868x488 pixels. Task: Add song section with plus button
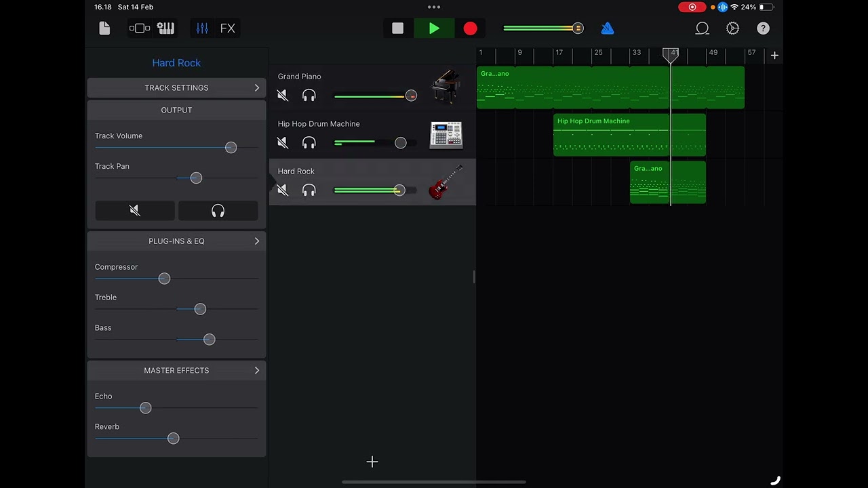(x=774, y=56)
